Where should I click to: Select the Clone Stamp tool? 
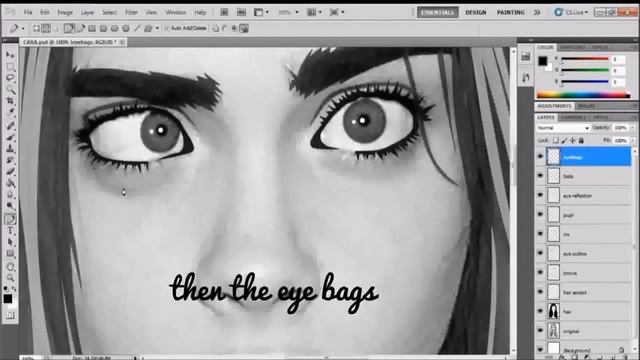point(10,149)
